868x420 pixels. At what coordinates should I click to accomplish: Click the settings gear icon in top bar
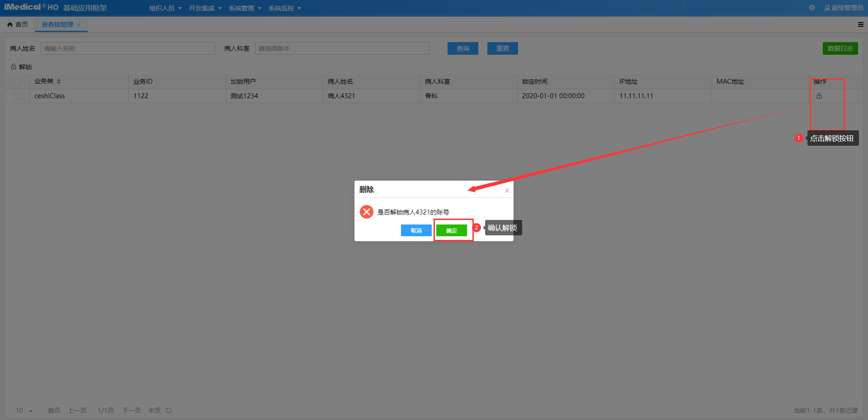tap(812, 8)
